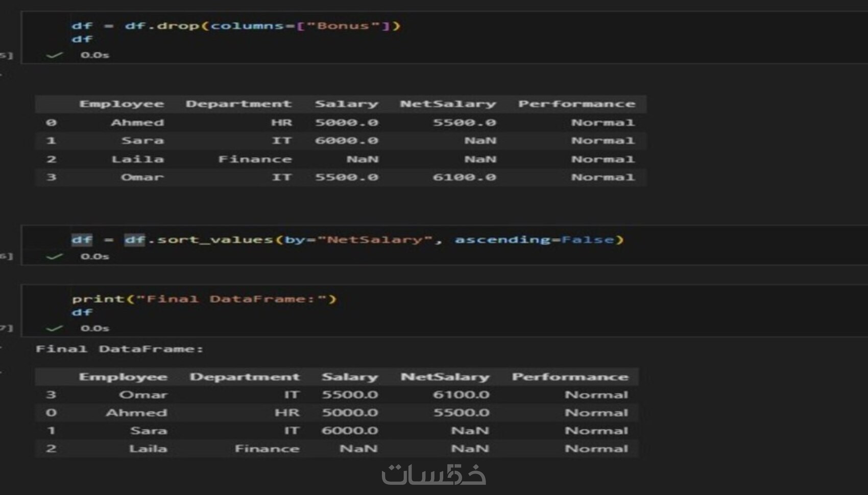Screen dimensions: 868x495
Task: Click the Ahmed HR row in first table
Action: click(x=341, y=122)
